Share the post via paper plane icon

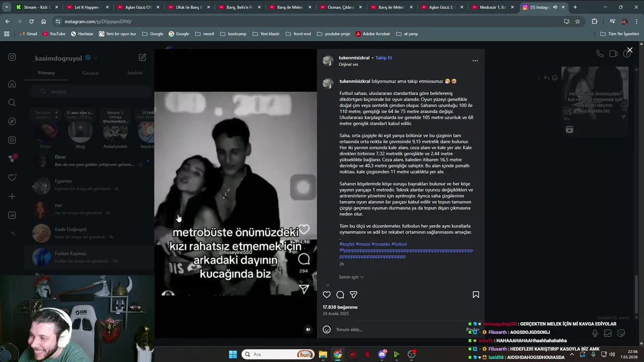(353, 295)
